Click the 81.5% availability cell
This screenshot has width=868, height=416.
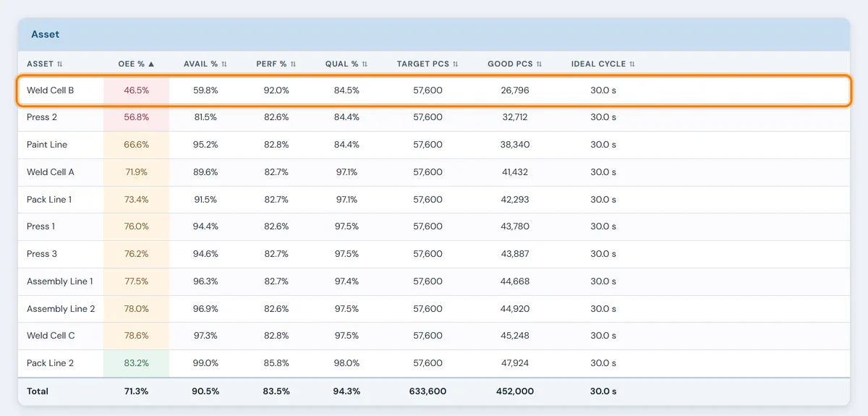point(206,117)
